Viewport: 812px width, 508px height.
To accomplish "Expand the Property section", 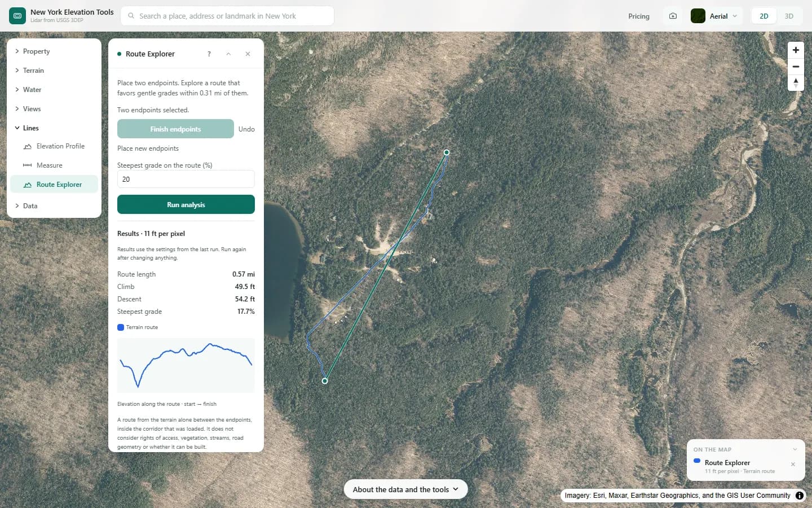I will pos(54,51).
